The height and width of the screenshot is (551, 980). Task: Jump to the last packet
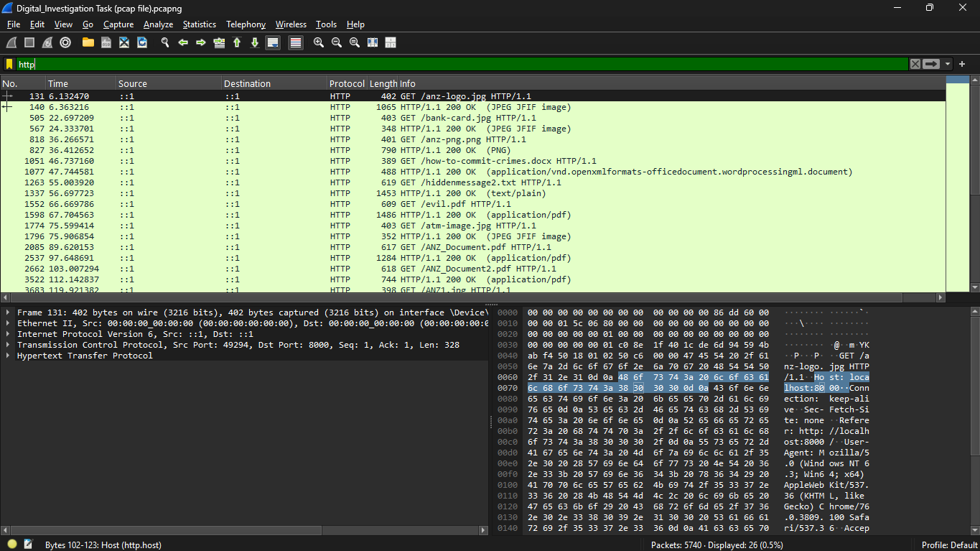pos(255,43)
